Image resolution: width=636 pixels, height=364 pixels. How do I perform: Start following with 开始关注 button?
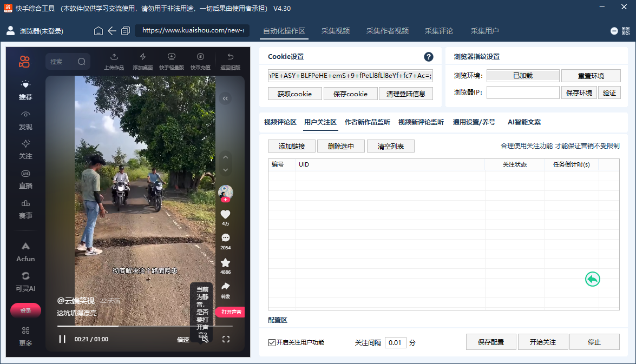(x=542, y=342)
